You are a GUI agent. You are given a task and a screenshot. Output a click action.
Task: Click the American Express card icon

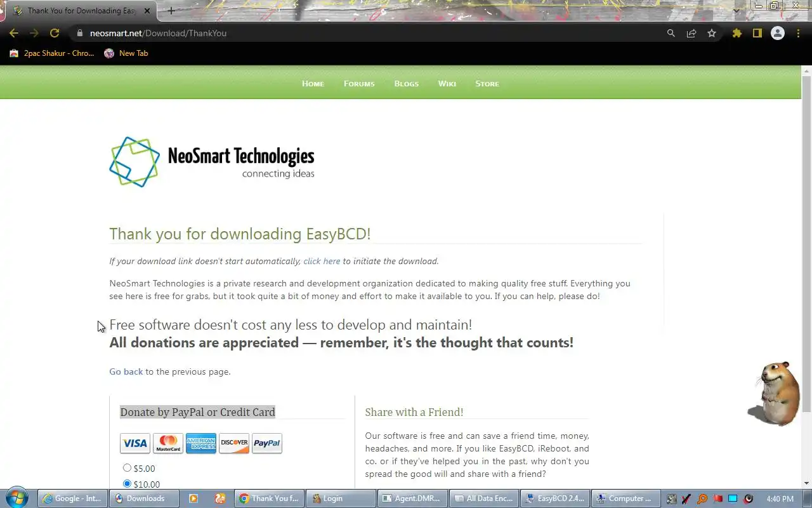pyautogui.click(x=201, y=443)
